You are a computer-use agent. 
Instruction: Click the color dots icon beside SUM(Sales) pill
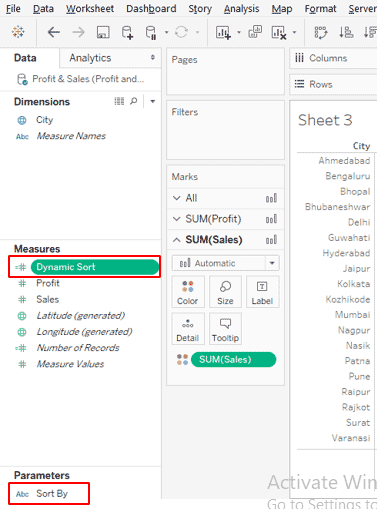pyautogui.click(x=182, y=360)
